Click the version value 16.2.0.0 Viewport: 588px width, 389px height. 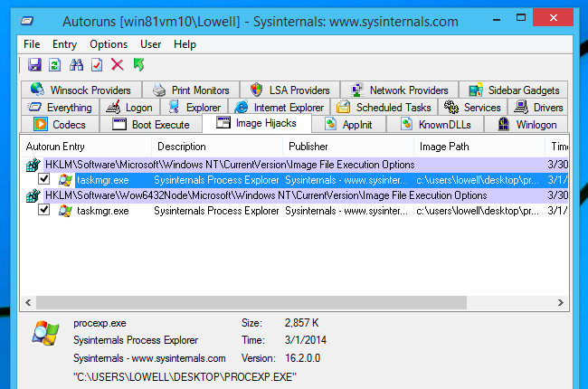pos(303,358)
